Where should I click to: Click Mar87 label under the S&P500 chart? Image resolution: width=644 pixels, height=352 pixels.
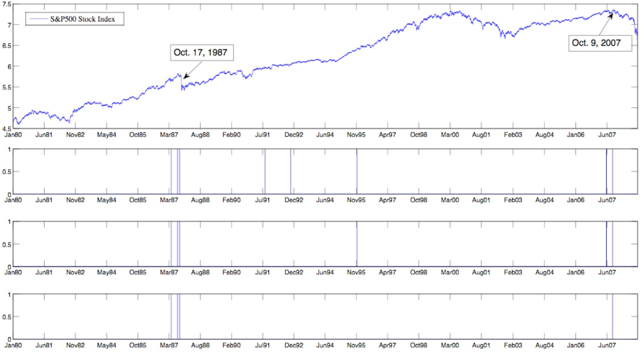coord(169,135)
